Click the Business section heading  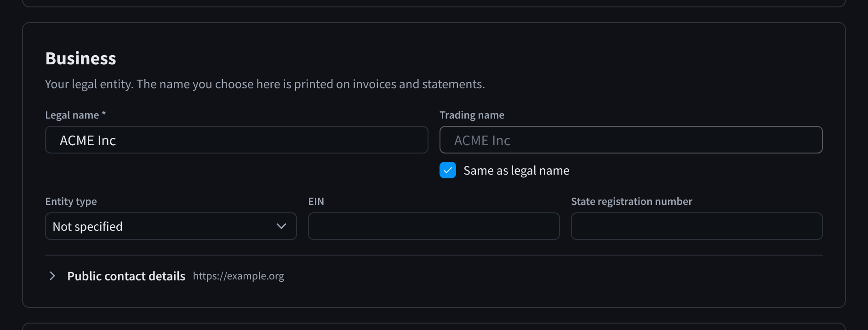80,58
